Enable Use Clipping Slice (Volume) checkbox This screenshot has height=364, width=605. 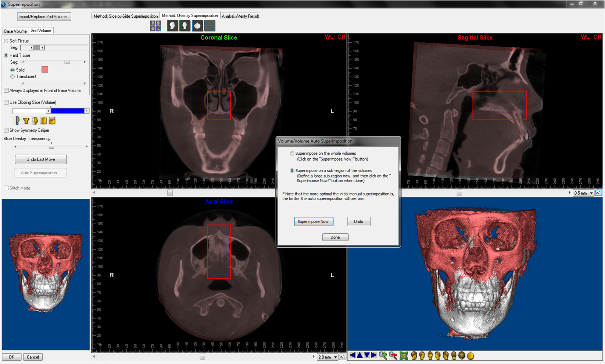click(x=6, y=102)
